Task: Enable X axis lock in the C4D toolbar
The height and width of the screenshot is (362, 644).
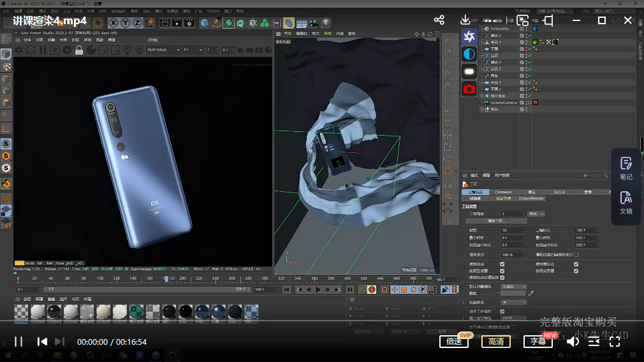Action: (x=113, y=23)
